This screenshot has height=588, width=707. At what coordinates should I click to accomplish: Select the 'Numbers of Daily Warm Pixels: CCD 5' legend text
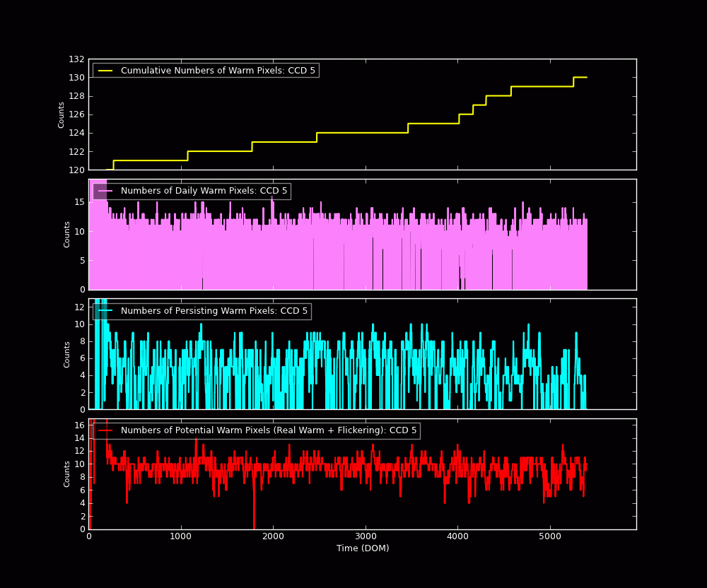pos(204,191)
